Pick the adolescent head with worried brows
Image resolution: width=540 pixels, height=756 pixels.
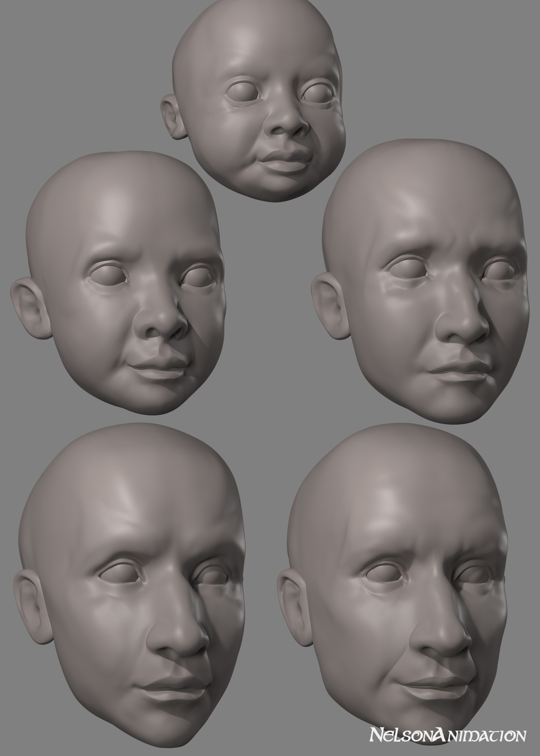click(x=421, y=282)
